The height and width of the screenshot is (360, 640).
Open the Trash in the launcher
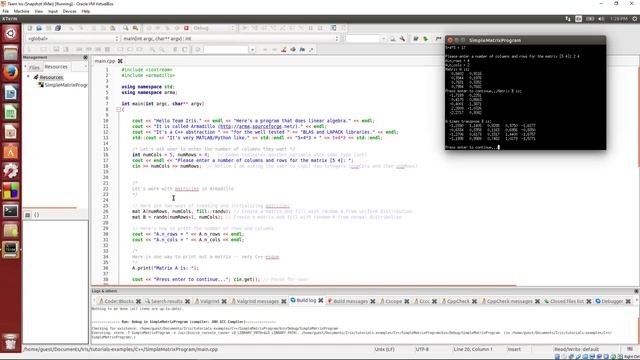tap(11, 341)
